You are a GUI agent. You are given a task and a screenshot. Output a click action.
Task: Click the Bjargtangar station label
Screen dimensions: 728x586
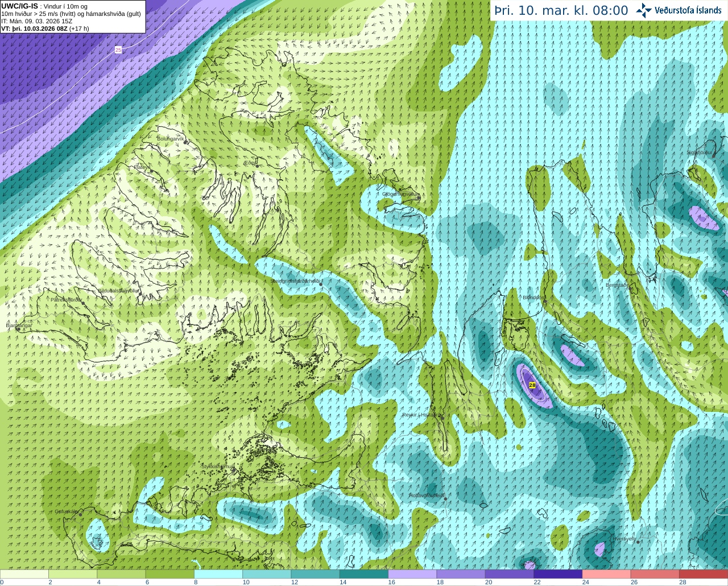pos(19,325)
